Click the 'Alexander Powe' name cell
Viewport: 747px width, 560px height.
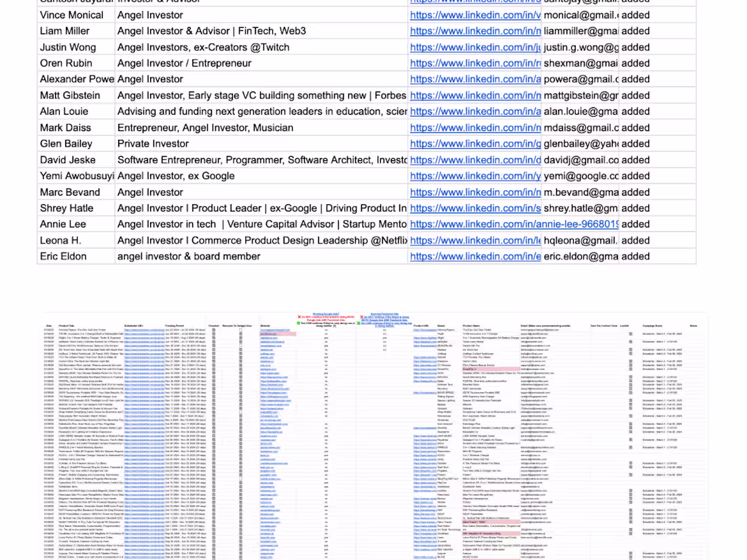[x=76, y=79]
